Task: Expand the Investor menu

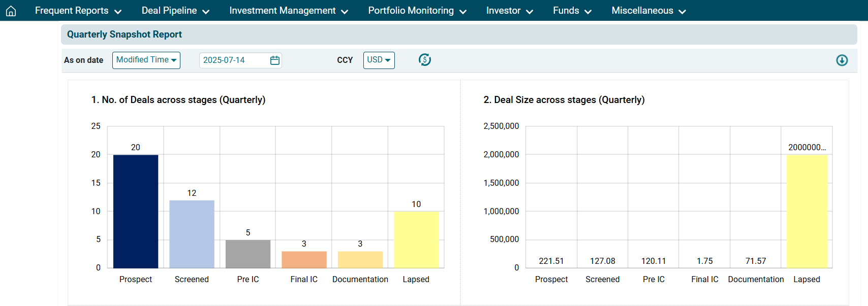Action: click(x=509, y=11)
